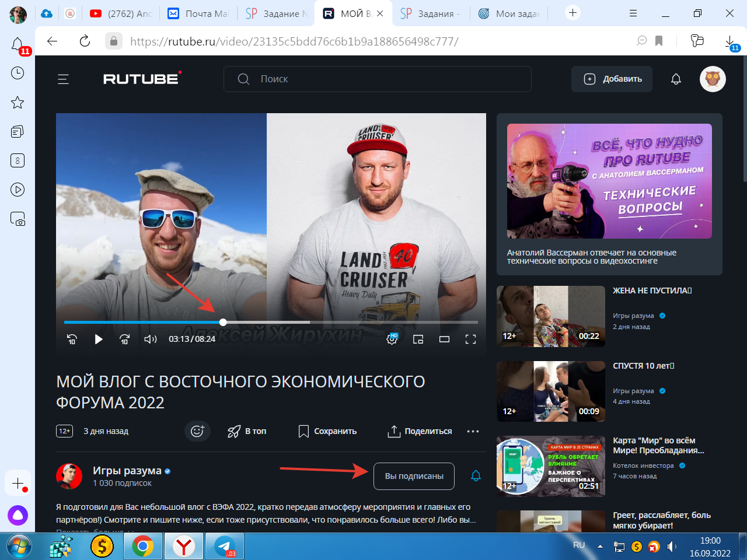
Task: Bookmark this page
Action: pyautogui.click(x=659, y=41)
